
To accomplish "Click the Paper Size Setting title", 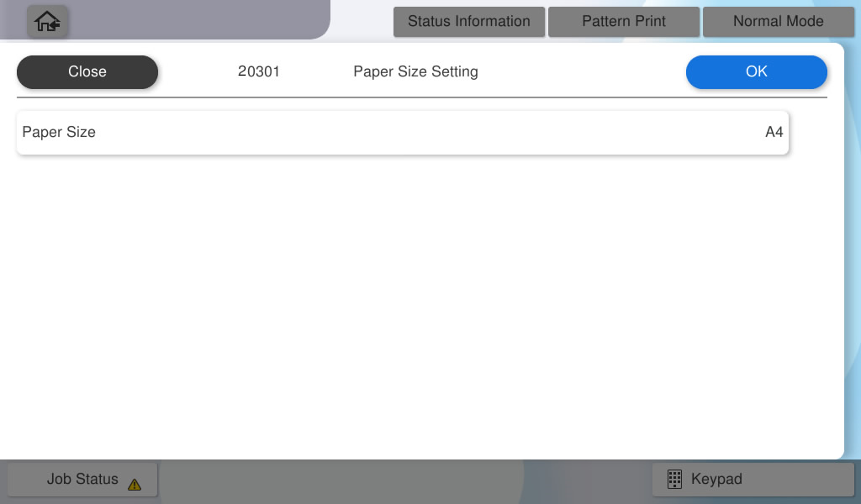I will [x=415, y=71].
